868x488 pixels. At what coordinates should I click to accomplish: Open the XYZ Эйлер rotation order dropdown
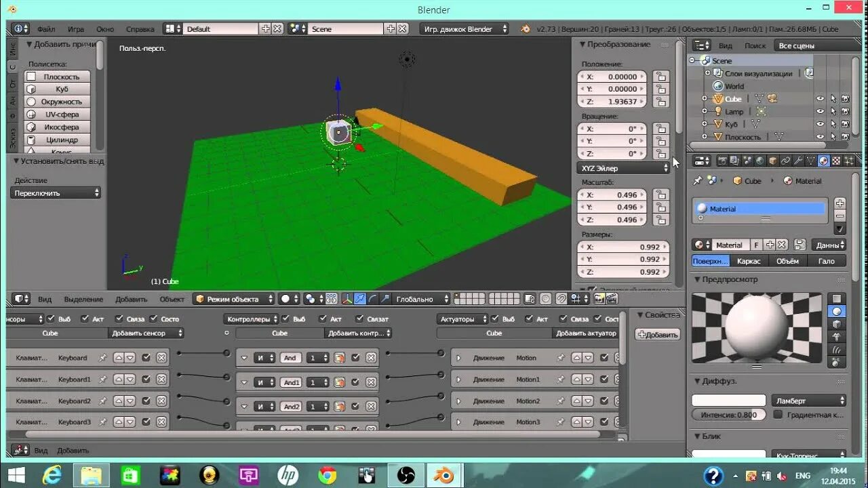coord(622,167)
